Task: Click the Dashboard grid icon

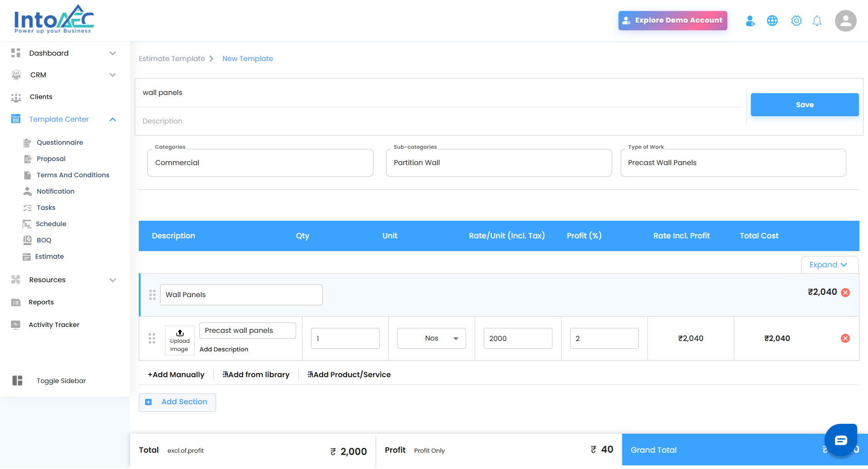Action: (x=16, y=53)
